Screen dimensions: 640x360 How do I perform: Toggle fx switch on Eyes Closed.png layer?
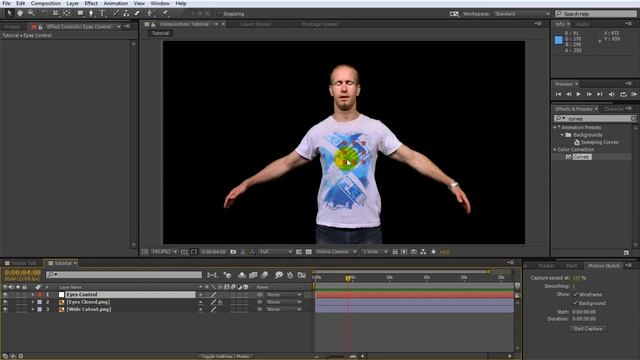point(220,302)
